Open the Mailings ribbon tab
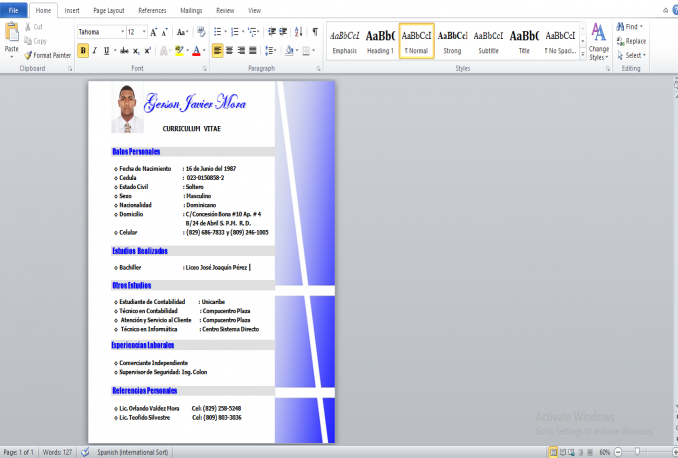Viewport: 678px width, 458px height. [x=190, y=9]
